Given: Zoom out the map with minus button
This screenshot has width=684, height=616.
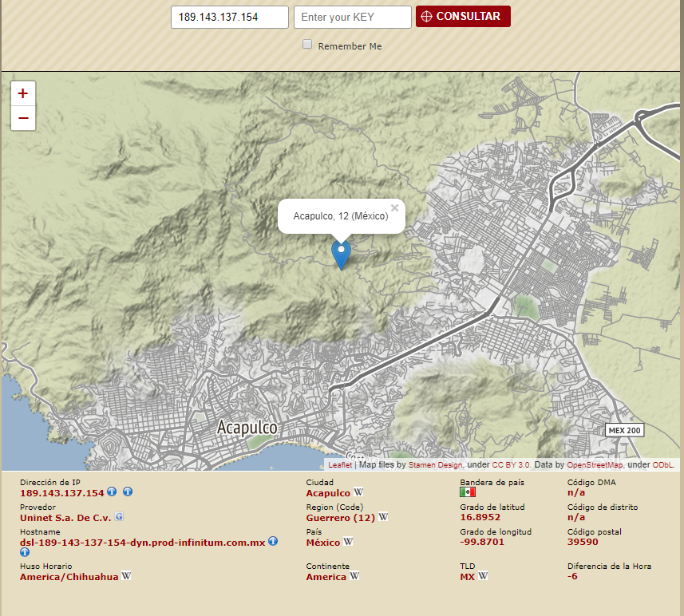Looking at the screenshot, I should coord(23,118).
